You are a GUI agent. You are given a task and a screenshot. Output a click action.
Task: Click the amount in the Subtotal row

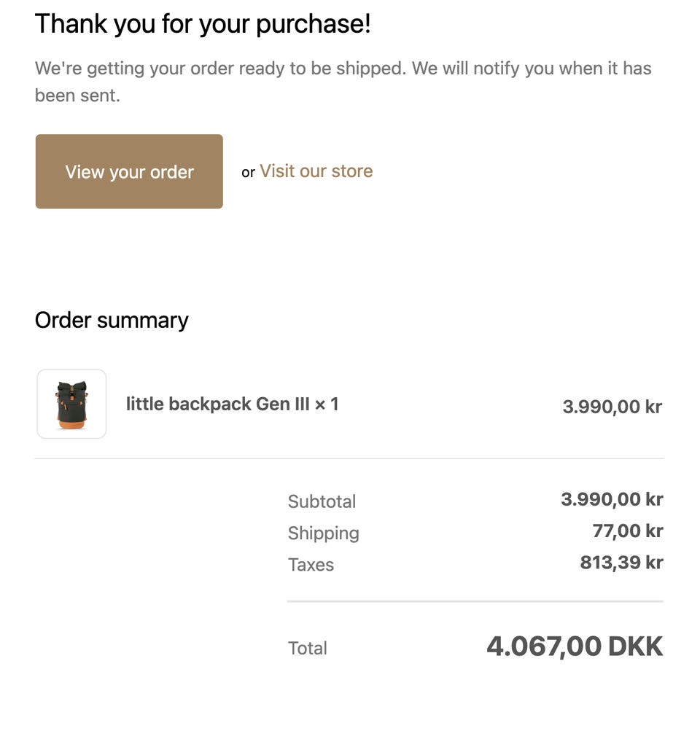(612, 500)
